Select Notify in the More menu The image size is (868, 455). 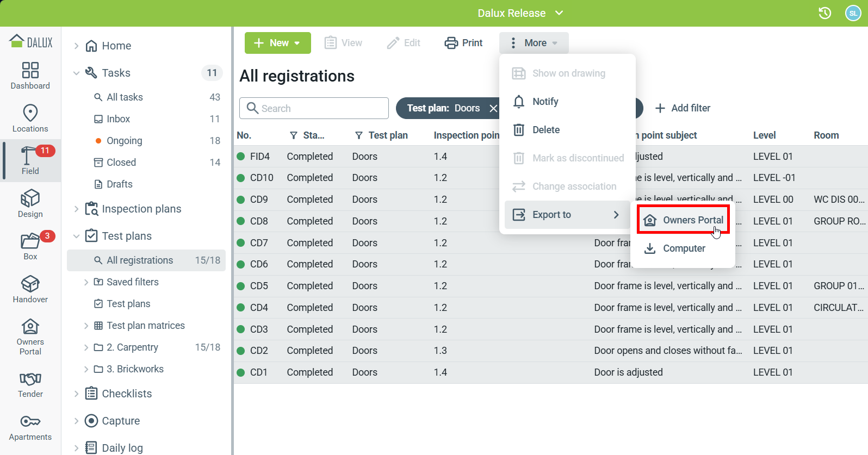tap(567, 102)
